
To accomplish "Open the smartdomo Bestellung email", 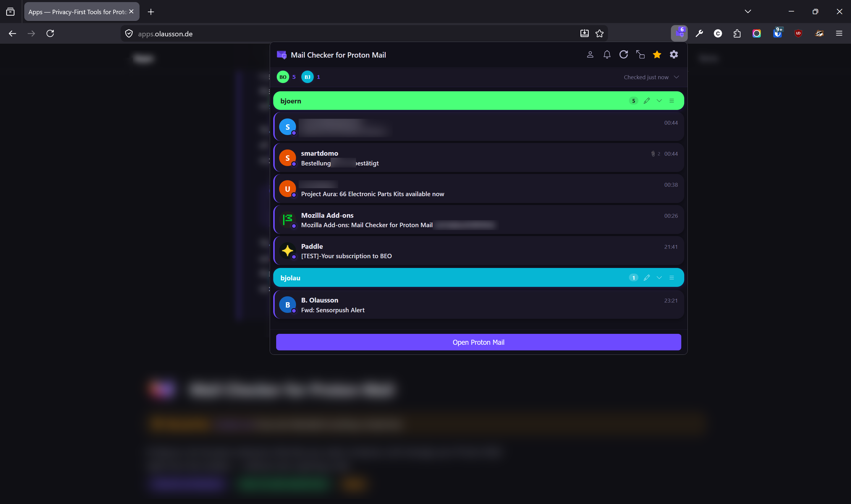I will pyautogui.click(x=478, y=158).
